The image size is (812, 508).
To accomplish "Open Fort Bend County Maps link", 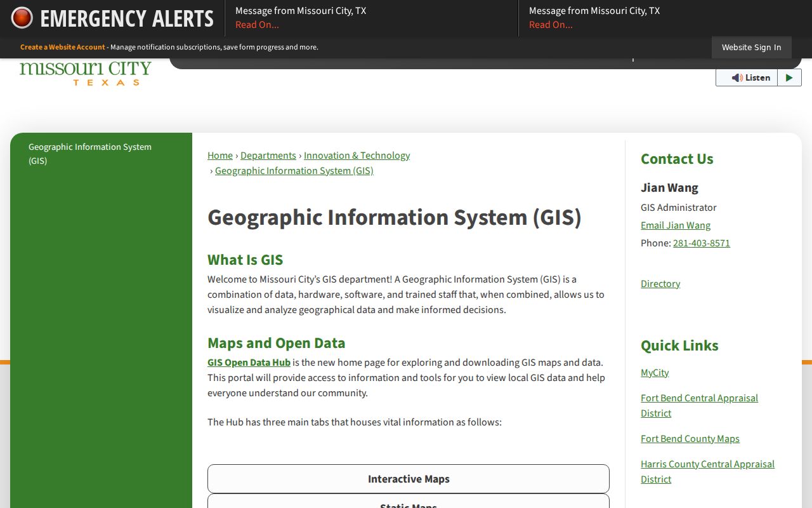I will click(x=690, y=439).
